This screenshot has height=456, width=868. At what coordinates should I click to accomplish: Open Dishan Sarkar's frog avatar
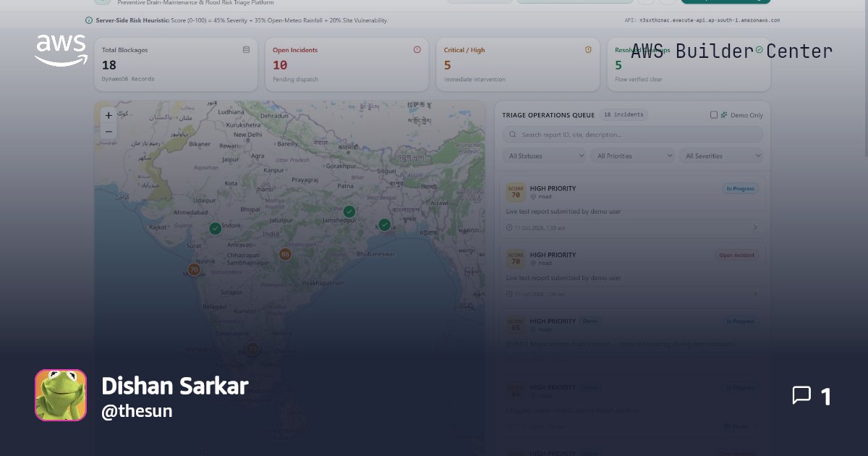coord(61,395)
